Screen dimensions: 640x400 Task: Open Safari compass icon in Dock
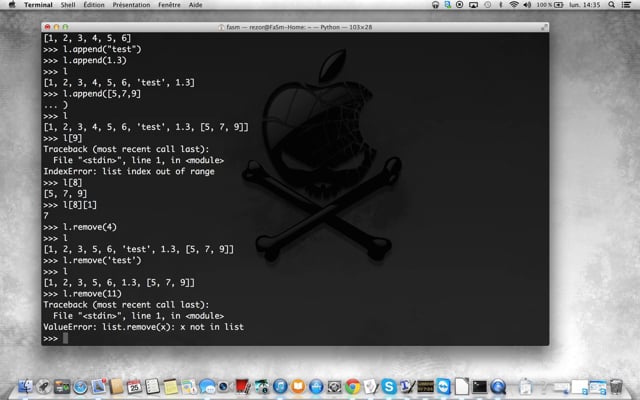80,386
